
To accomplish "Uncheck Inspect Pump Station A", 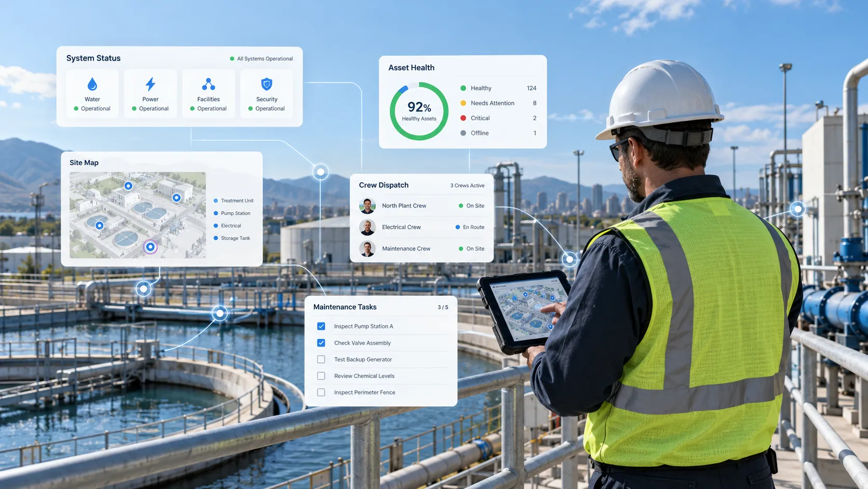I will (x=321, y=326).
